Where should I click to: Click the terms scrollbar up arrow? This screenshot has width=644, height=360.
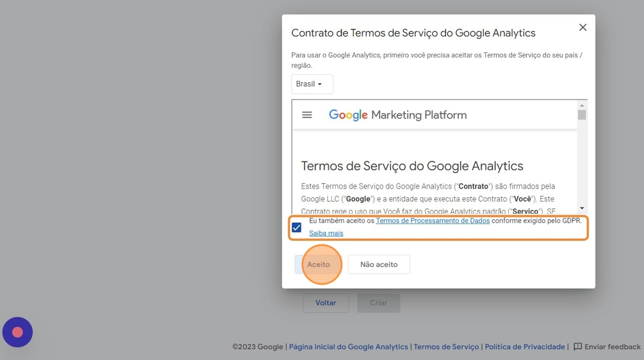click(582, 105)
